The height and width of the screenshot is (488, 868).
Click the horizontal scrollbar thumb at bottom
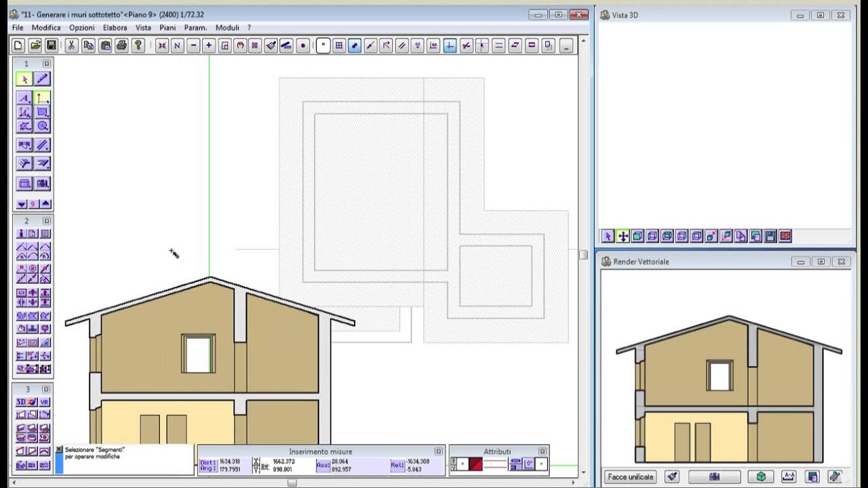click(x=292, y=483)
